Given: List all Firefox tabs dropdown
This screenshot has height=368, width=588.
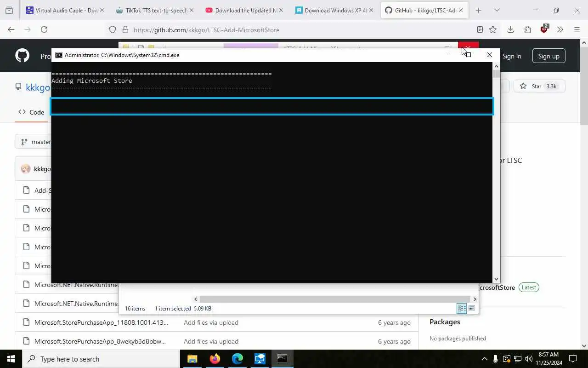Looking at the screenshot, I should pyautogui.click(x=497, y=10).
